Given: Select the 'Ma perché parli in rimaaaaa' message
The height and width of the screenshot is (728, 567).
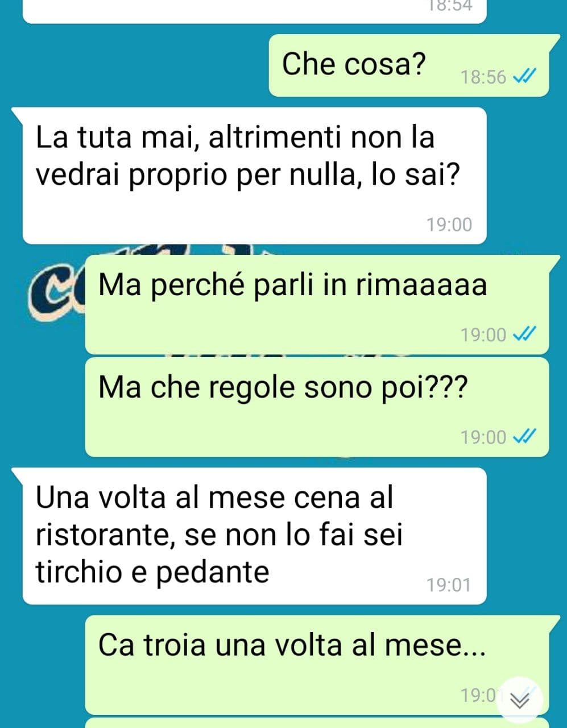Looking at the screenshot, I should (x=317, y=304).
